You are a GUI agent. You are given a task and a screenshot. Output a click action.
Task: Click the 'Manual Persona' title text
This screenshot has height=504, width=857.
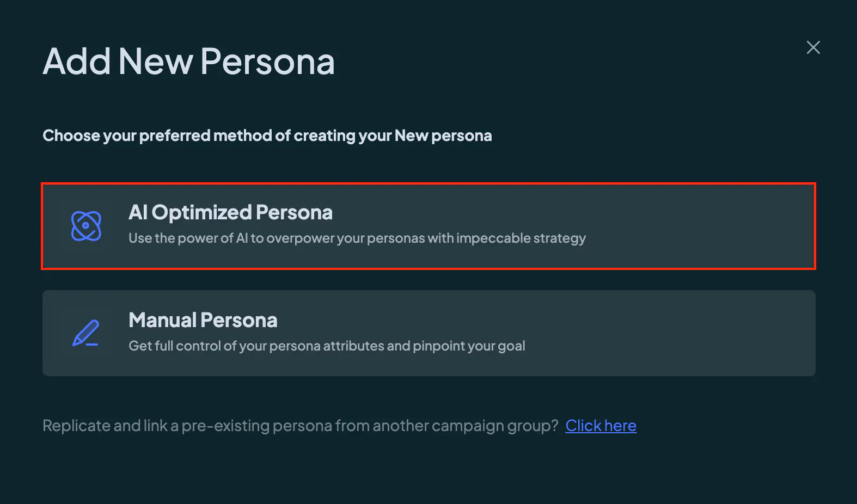tap(203, 320)
